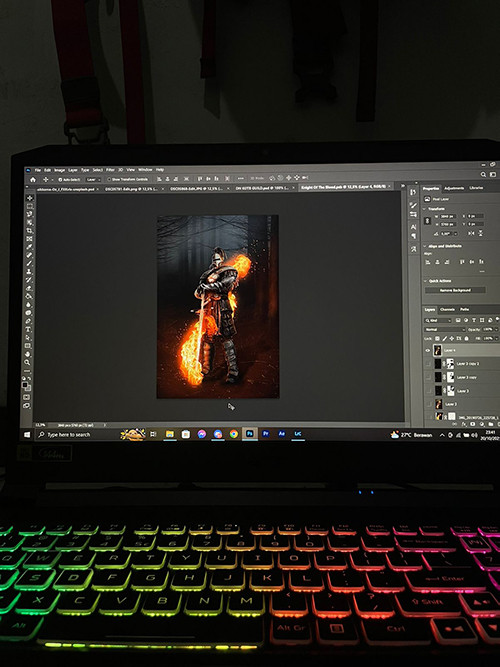Image resolution: width=500 pixels, height=667 pixels.
Task: Select the Zoom tool
Action: tap(28, 362)
